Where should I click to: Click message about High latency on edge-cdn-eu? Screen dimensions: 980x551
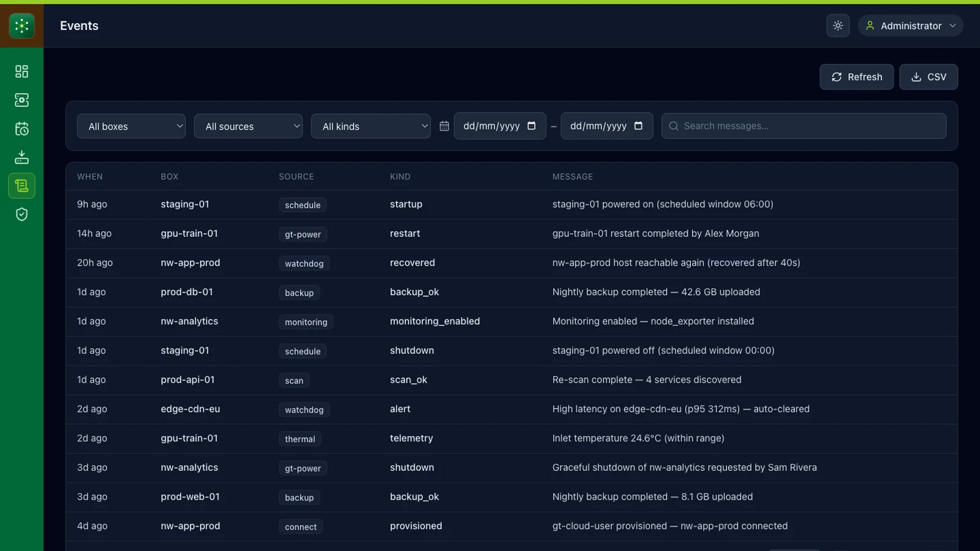point(681,409)
